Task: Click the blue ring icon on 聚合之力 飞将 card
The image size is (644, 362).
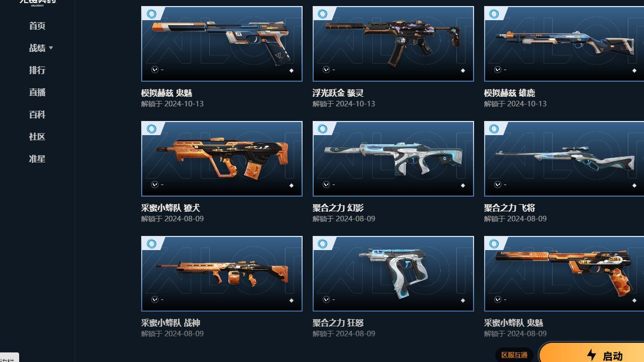Action: point(494,129)
